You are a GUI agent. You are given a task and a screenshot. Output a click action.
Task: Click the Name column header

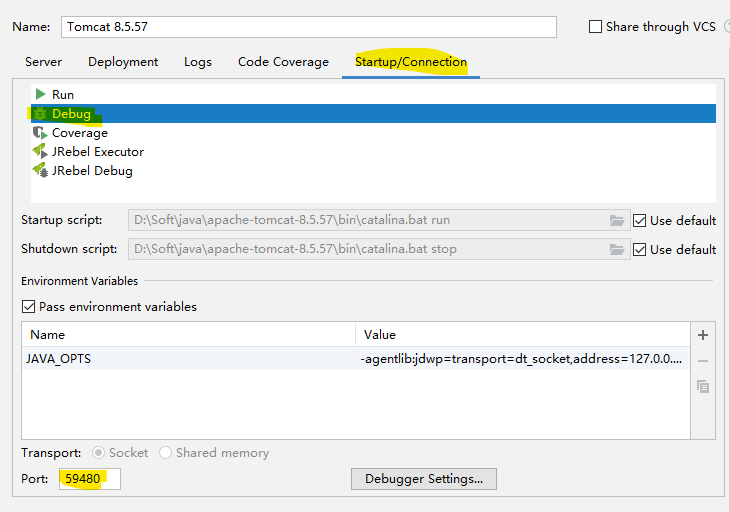click(x=189, y=335)
